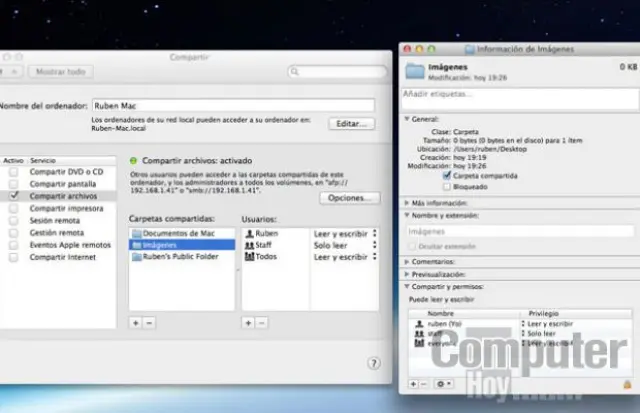Image resolution: width=640 pixels, height=413 pixels.
Task: Click the Opciones button
Action: point(348,198)
